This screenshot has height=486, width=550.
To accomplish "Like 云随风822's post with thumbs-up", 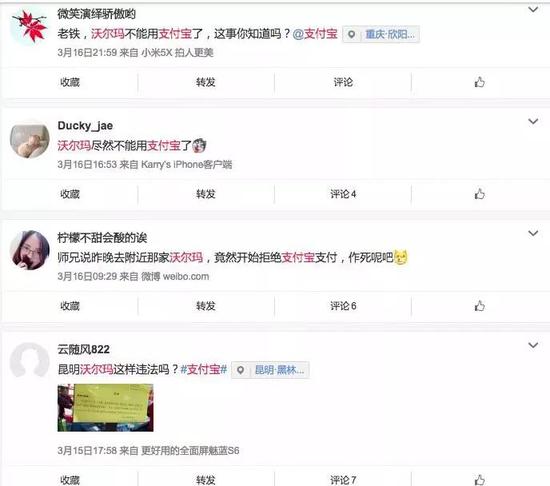I will (x=479, y=479).
